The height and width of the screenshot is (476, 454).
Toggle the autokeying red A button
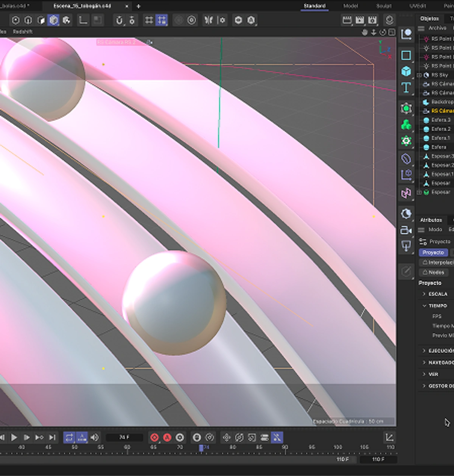point(167,437)
